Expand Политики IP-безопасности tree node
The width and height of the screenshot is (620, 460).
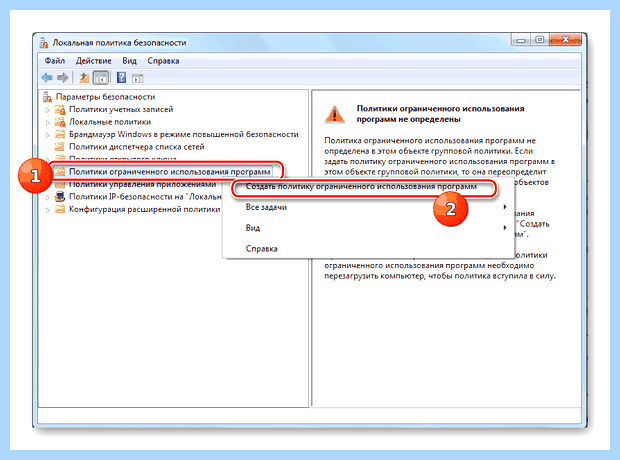(48, 197)
